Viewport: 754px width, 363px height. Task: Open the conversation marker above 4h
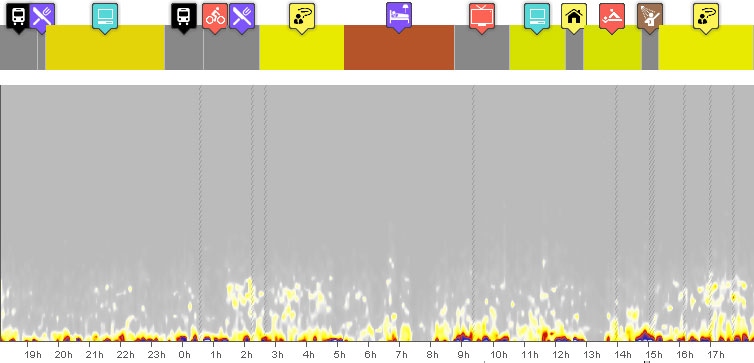pyautogui.click(x=302, y=18)
